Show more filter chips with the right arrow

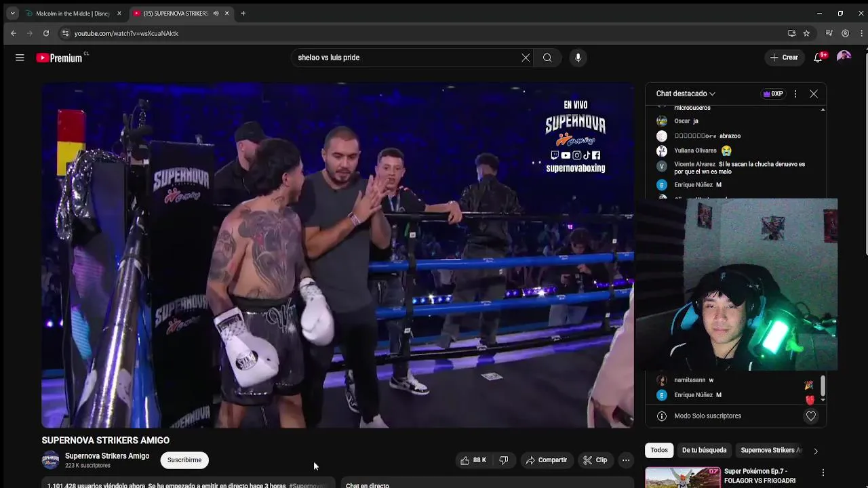816,451
